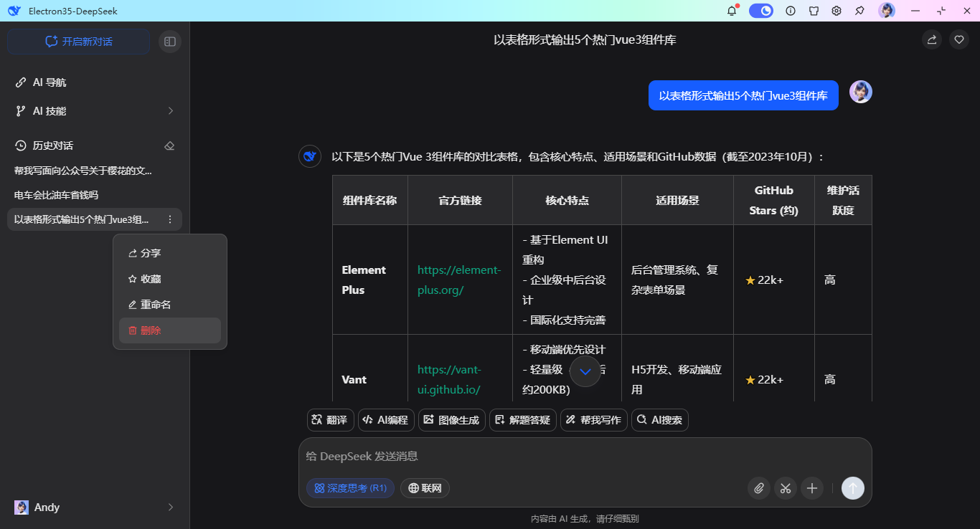Click the scroll-down chevron over the table
The width and height of the screenshot is (980, 529).
click(x=585, y=371)
